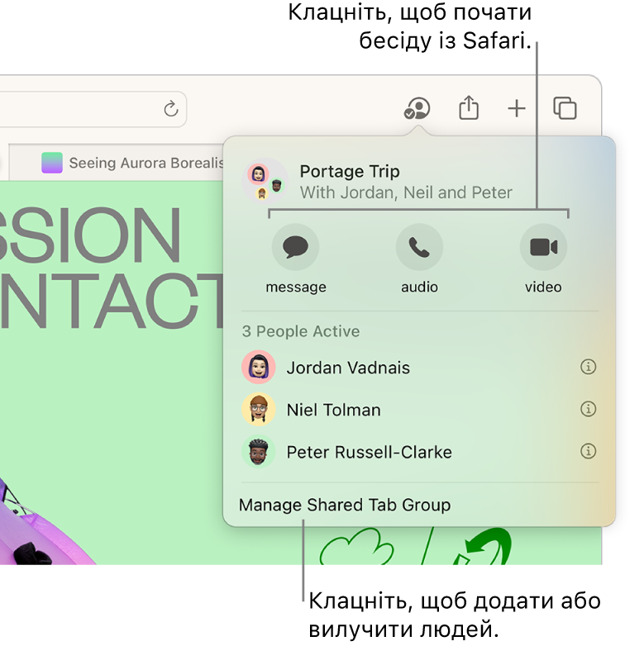This screenshot has height=646, width=644.
Task: Select Peter Russell-Clarke name in list
Action: pyautogui.click(x=370, y=452)
